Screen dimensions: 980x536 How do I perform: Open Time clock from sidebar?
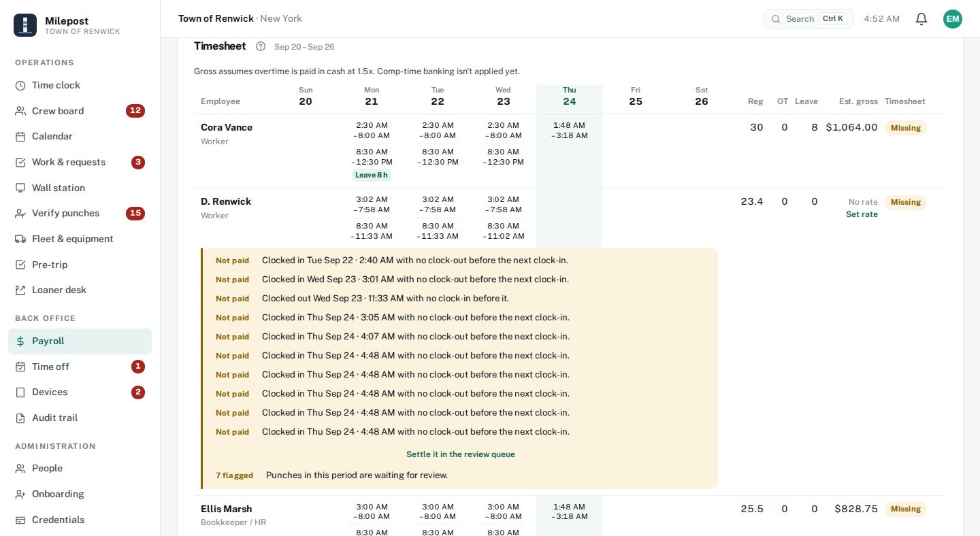pos(80,85)
